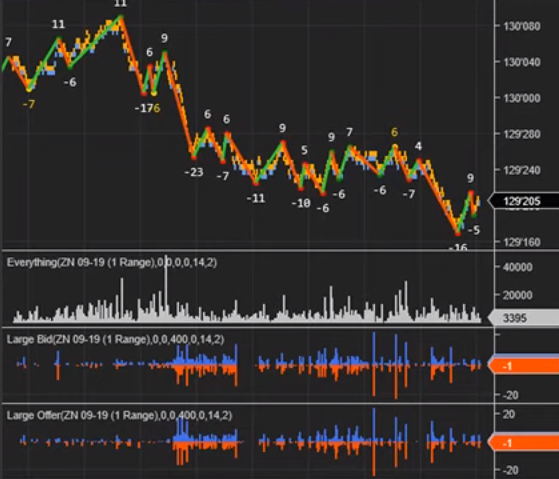Image resolution: width=559 pixels, height=479 pixels.
Task: Select the 130'040 price axis label
Action: tap(522, 62)
